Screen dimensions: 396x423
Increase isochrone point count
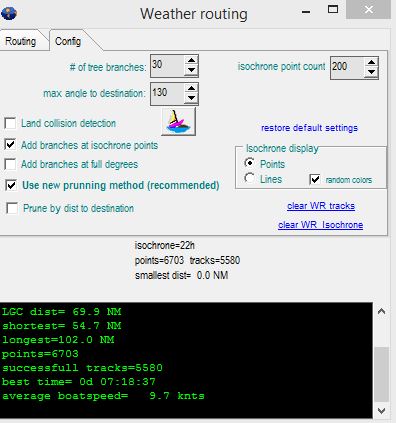(x=371, y=63)
